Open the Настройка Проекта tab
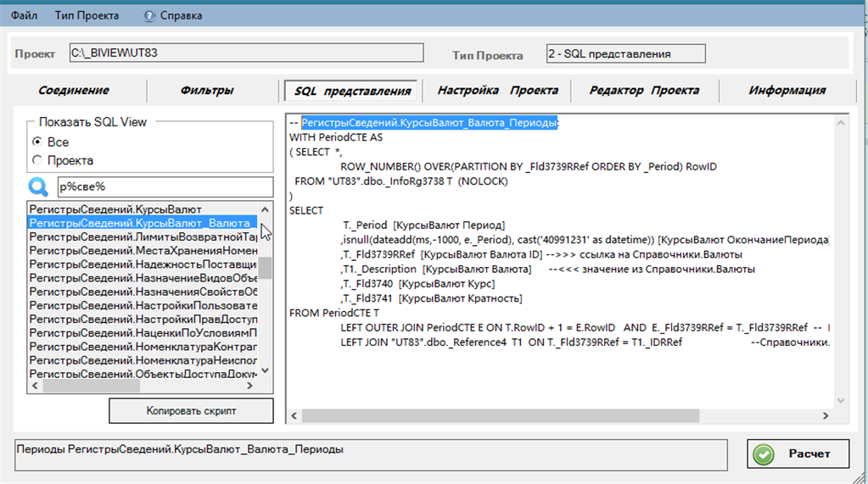Viewport: 868px width, 484px height. coord(498,90)
